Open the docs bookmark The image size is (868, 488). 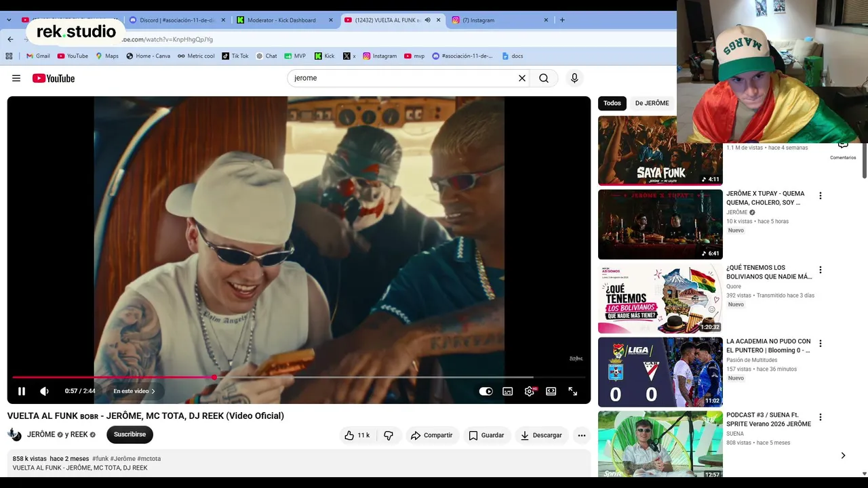[x=513, y=56]
